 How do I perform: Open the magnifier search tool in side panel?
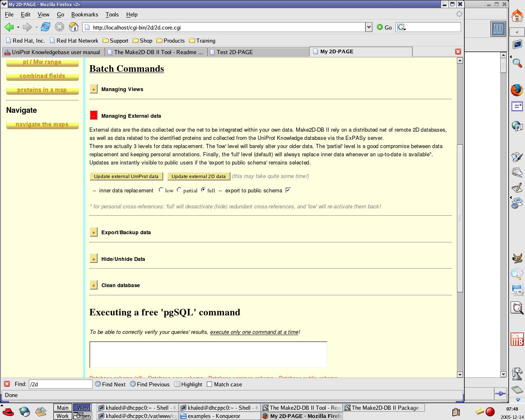pyautogui.click(x=517, y=63)
